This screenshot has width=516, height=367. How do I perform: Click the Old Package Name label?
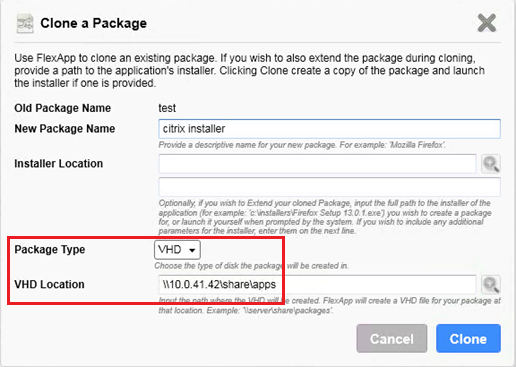62,108
